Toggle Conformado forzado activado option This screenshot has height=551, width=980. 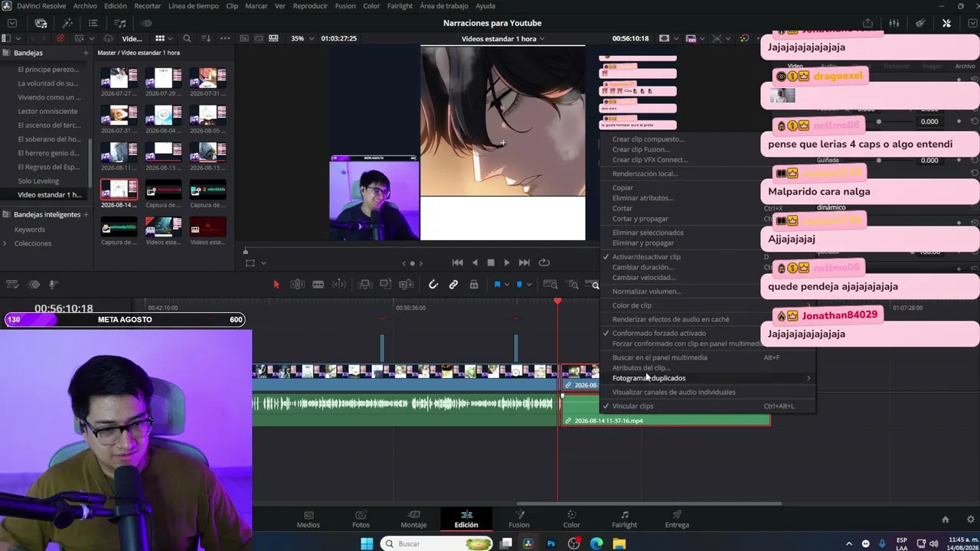pos(708,334)
